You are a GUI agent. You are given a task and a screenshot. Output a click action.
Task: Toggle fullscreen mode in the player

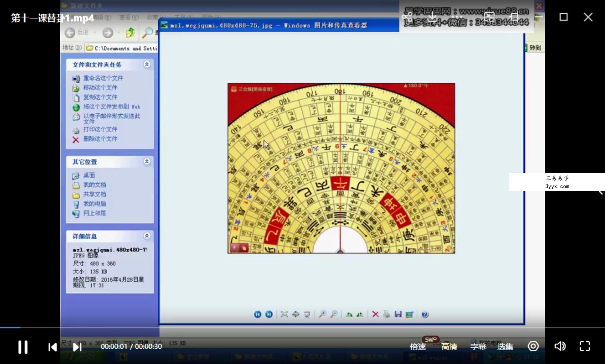[x=585, y=346]
